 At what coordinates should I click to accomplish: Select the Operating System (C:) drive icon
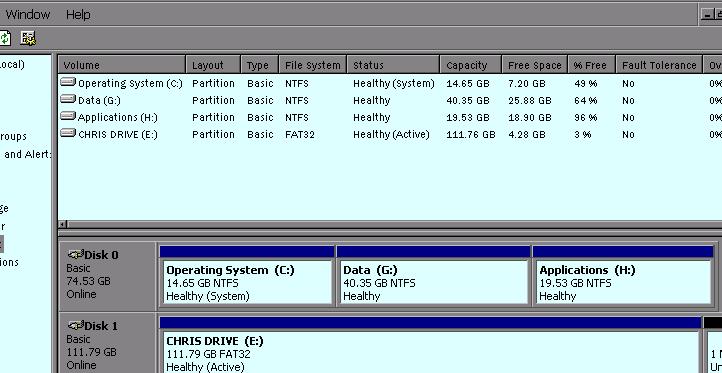[68, 82]
